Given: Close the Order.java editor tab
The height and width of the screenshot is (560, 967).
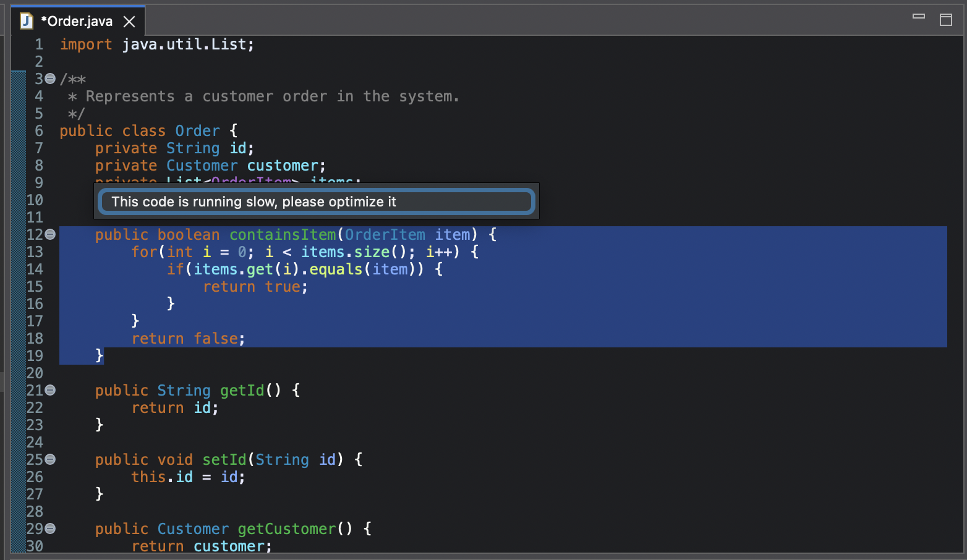Looking at the screenshot, I should tap(129, 20).
